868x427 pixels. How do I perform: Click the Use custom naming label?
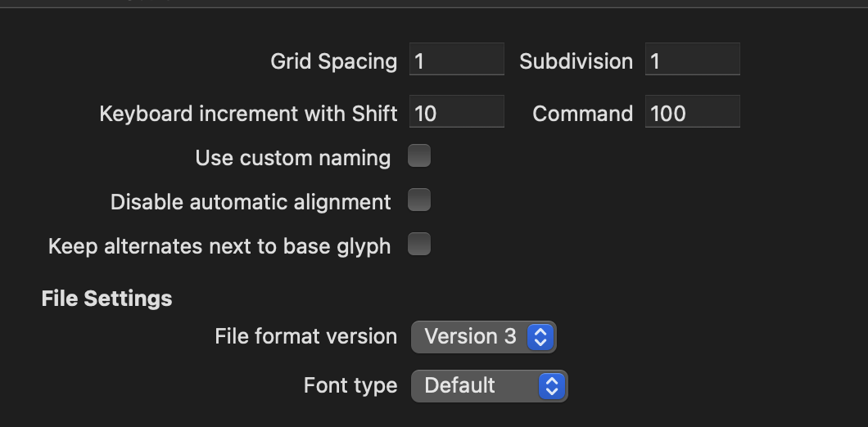[x=292, y=158]
